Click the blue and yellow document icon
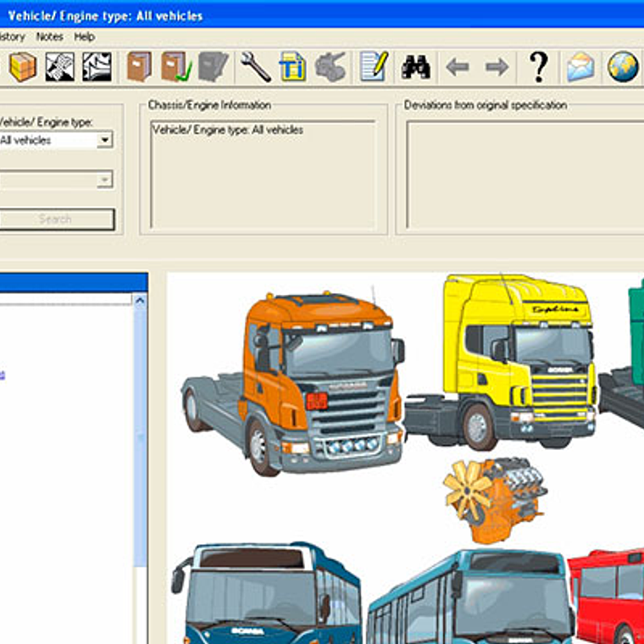This screenshot has width=644, height=644. (x=292, y=67)
